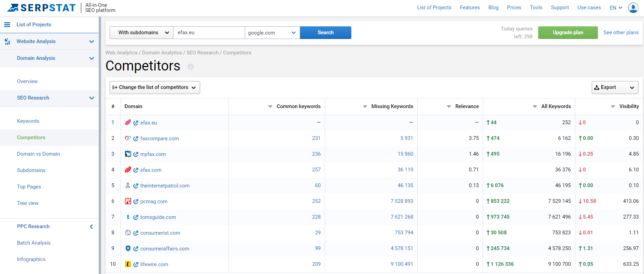Click the domain input field containing efax.eu

click(209, 32)
